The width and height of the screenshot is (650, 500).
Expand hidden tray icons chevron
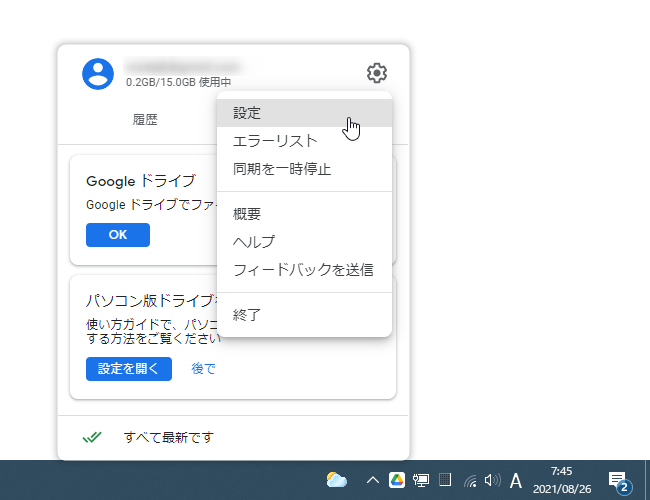[373, 481]
